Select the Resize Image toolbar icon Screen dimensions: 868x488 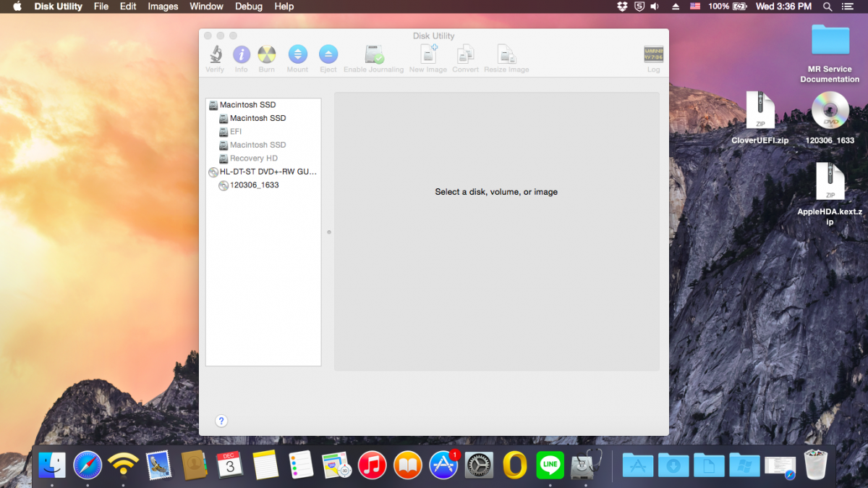coord(506,55)
